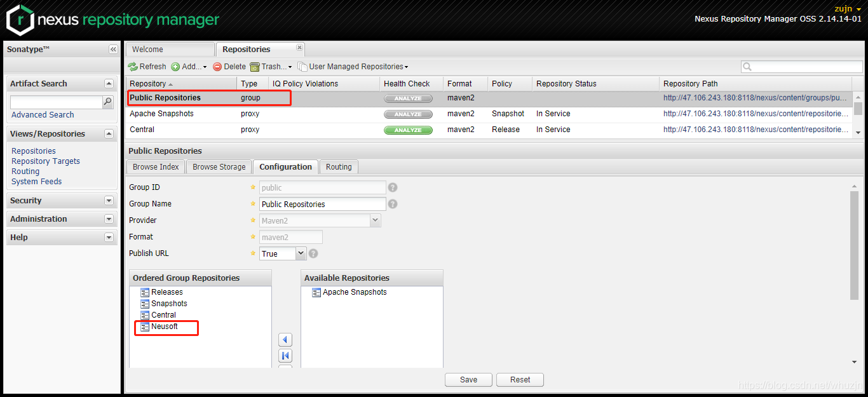
Task: Close the Repositories tab
Action: tap(299, 48)
